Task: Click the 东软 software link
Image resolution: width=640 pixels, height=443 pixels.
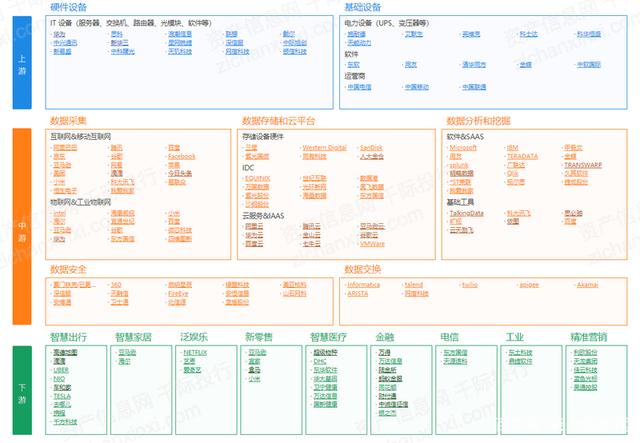Action: pyautogui.click(x=353, y=65)
